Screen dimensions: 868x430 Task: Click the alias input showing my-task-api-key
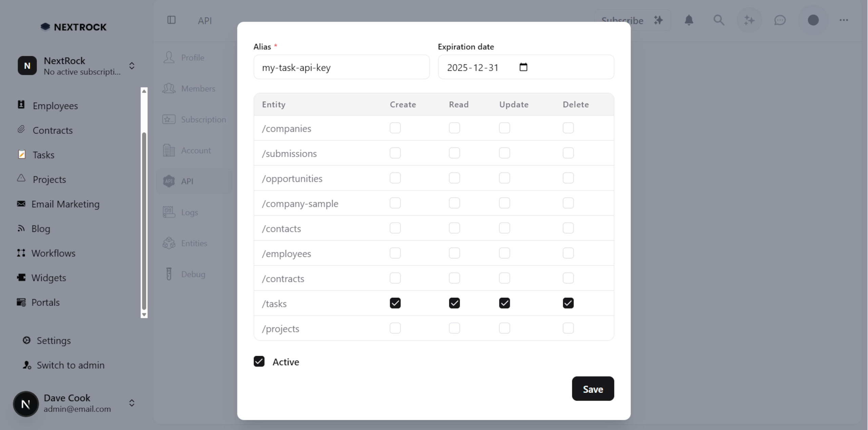(x=341, y=67)
